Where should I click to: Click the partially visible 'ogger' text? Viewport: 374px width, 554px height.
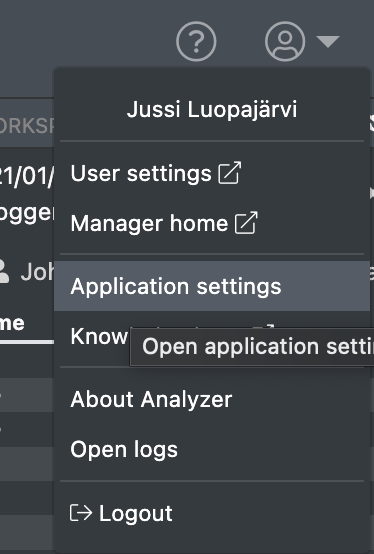[27, 213]
